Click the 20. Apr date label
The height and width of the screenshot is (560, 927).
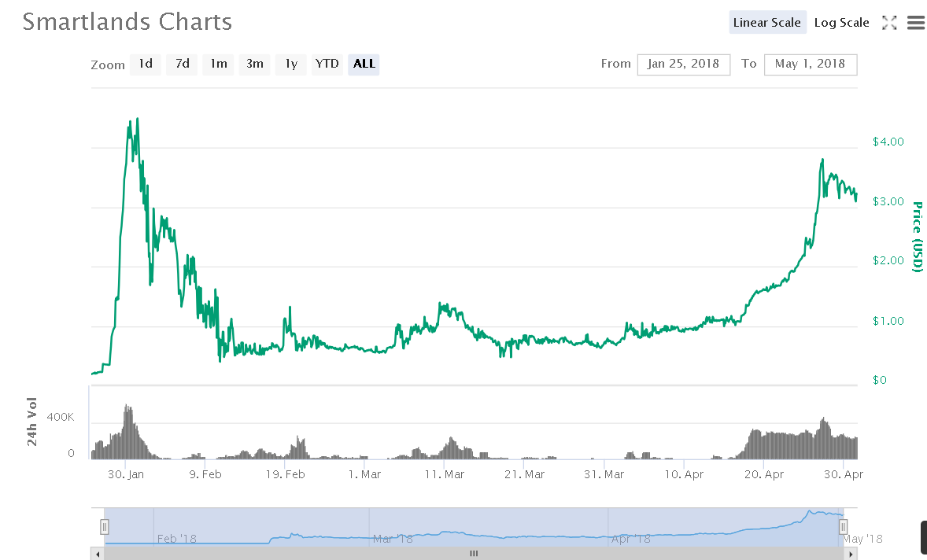764,474
